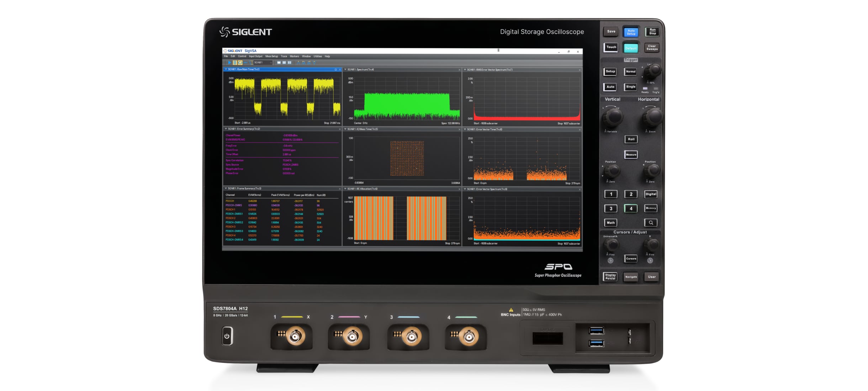The image size is (868, 391).
Task: Open the Meas Setup menu
Action: click(272, 56)
